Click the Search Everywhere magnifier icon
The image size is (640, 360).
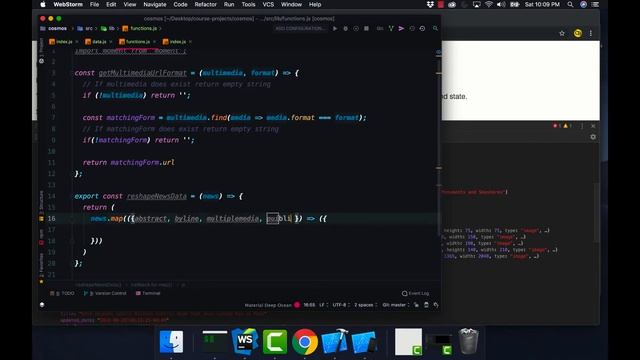pyautogui.click(x=436, y=29)
